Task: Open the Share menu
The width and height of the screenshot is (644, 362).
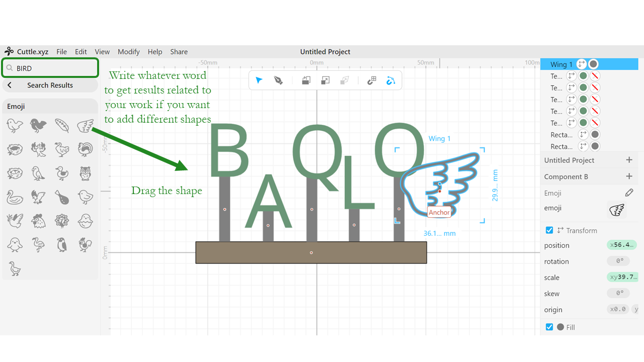Action: click(x=179, y=52)
